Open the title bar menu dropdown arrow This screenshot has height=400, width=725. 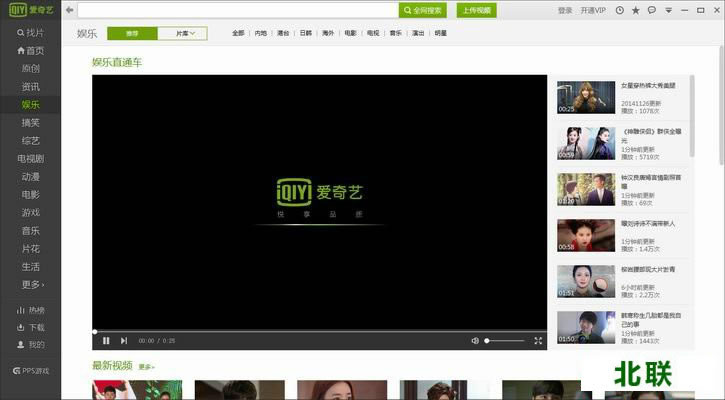667,10
